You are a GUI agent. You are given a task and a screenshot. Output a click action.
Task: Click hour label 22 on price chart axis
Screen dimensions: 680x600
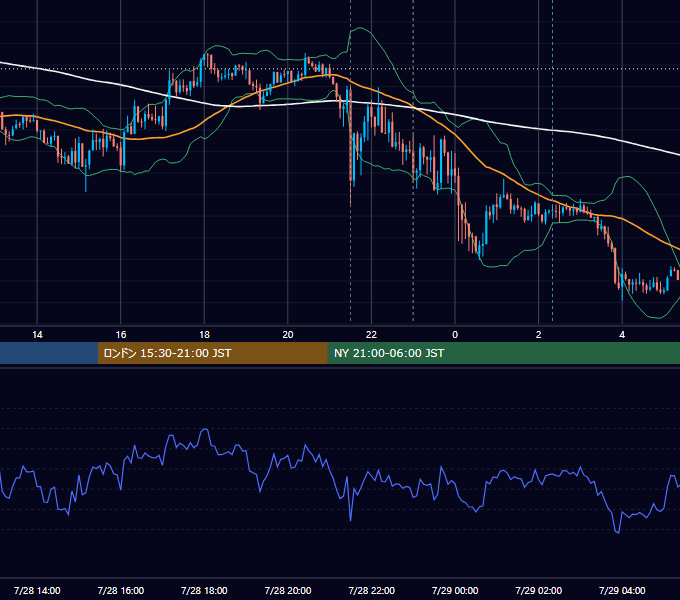coord(371,335)
